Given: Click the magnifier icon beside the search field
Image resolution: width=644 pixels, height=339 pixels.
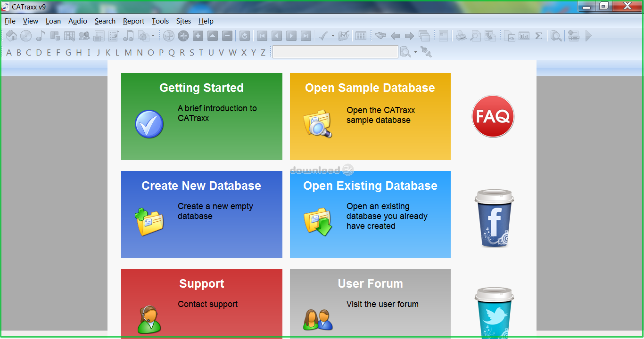Looking at the screenshot, I should click(405, 52).
